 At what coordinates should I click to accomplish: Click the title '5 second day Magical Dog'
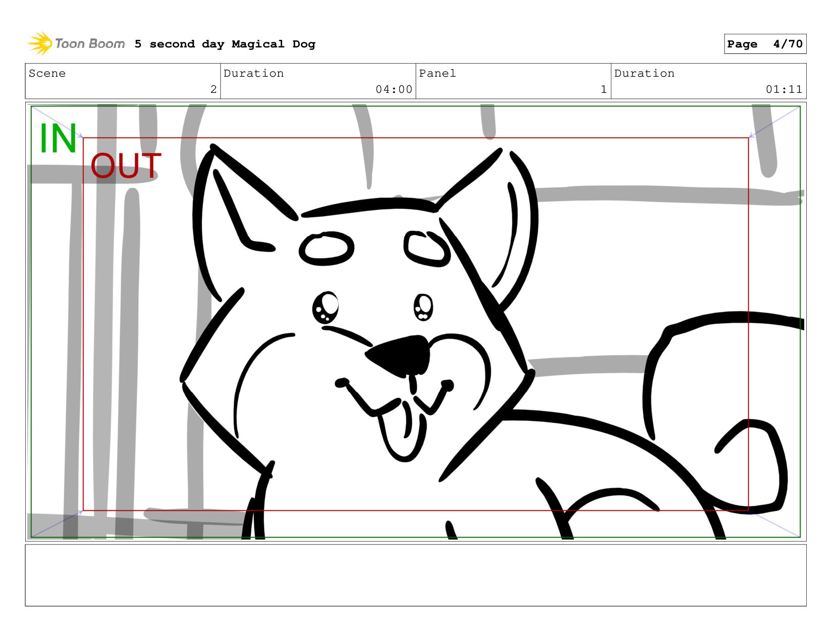click(x=225, y=44)
